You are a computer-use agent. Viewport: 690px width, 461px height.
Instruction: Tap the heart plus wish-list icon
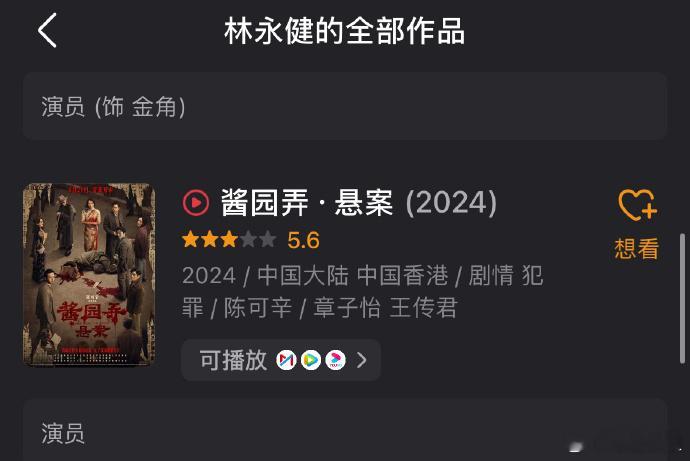637,205
